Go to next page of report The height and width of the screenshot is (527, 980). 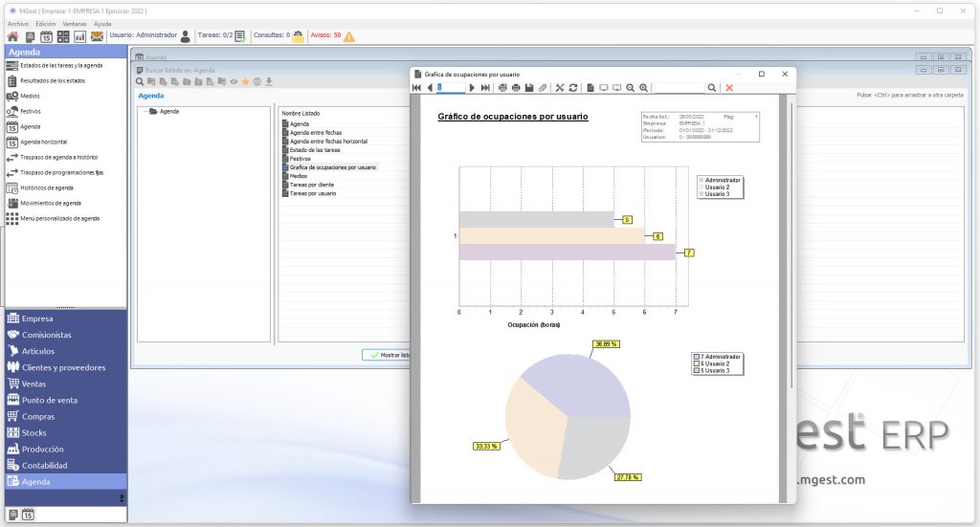pos(472,88)
